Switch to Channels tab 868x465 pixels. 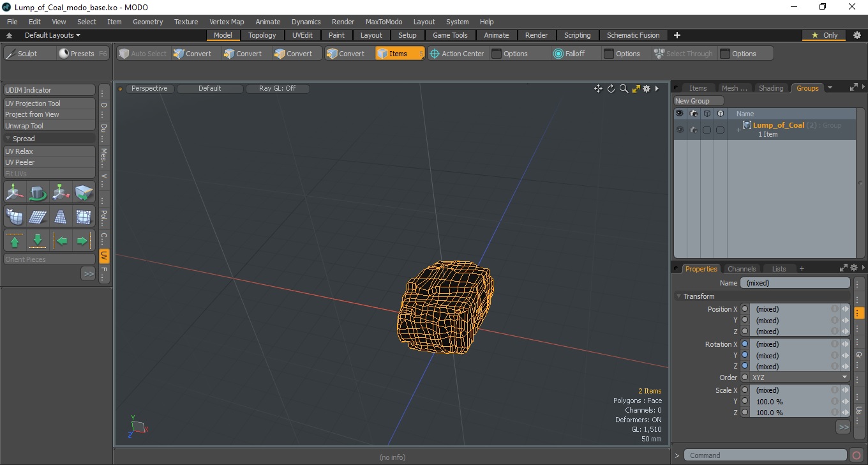(x=742, y=269)
